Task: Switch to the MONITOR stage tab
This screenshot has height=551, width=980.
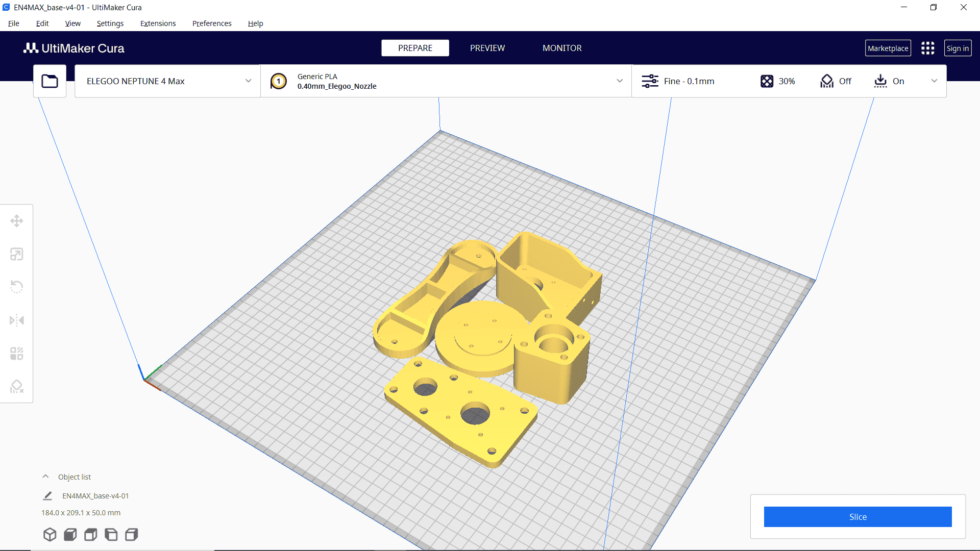Action: [562, 48]
